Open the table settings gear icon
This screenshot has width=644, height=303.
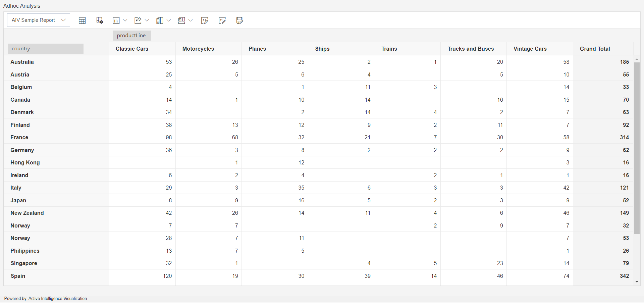click(x=100, y=20)
